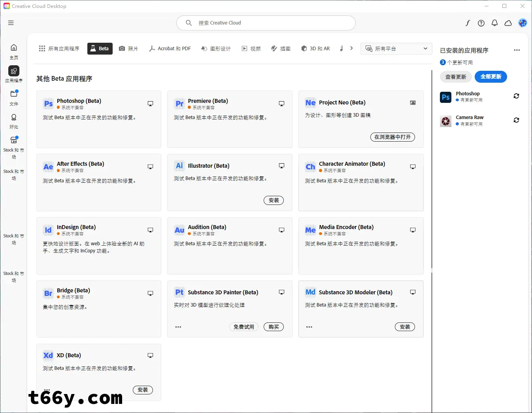This screenshot has width=532, height=413.
Task: Click the update icon next to Photoshop
Action: 516,96
